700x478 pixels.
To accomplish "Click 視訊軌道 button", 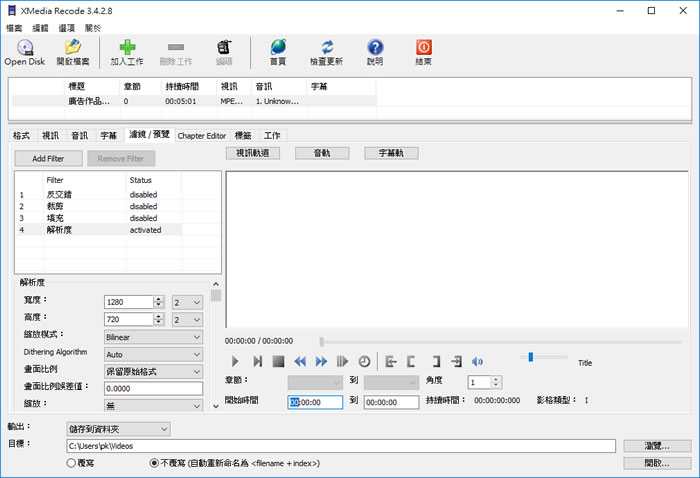I will (x=253, y=153).
